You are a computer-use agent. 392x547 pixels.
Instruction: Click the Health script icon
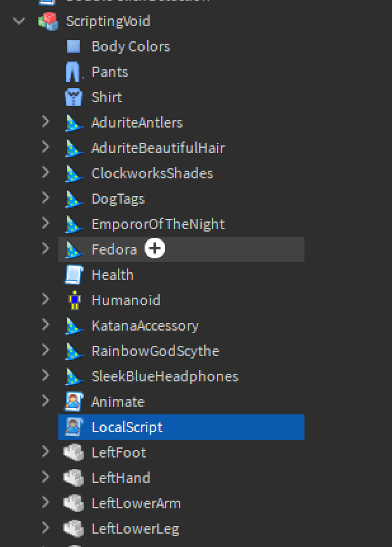point(74,275)
